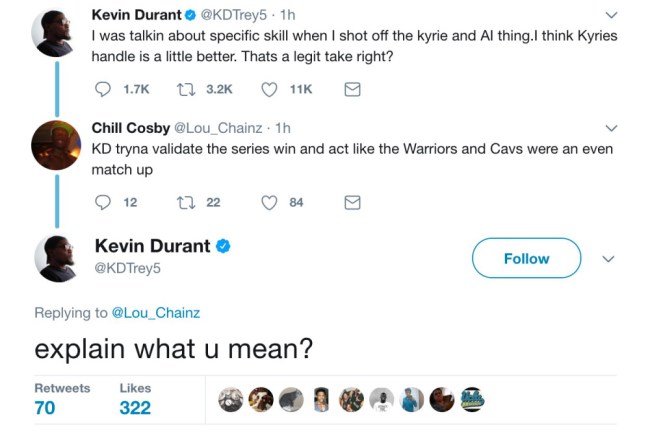Open Chill Cosby's profile picture
Image resolution: width=650 pixels, height=436 pixels.
click(x=55, y=146)
